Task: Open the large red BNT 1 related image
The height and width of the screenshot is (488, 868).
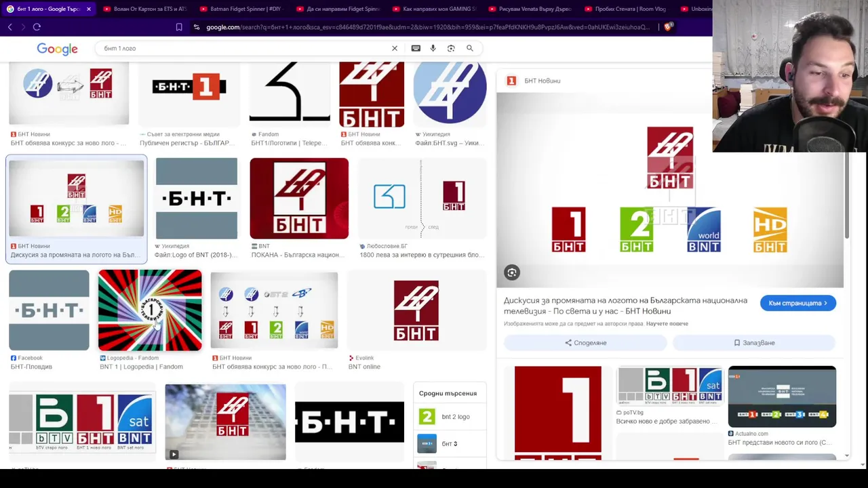Action: tap(557, 412)
